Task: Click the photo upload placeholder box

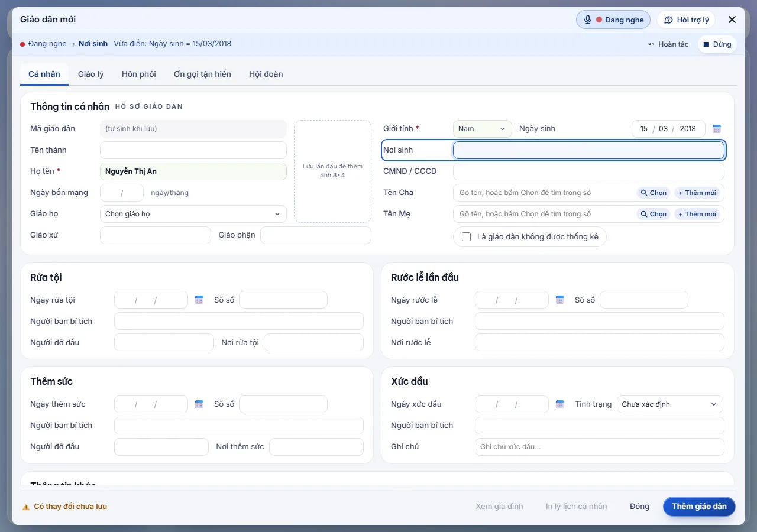Action: tap(333, 171)
